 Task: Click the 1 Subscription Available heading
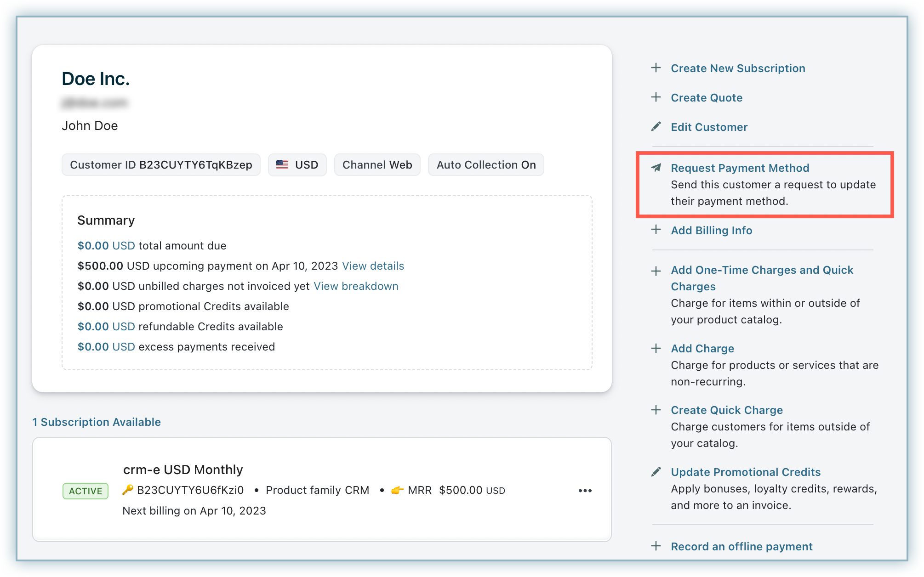(97, 422)
